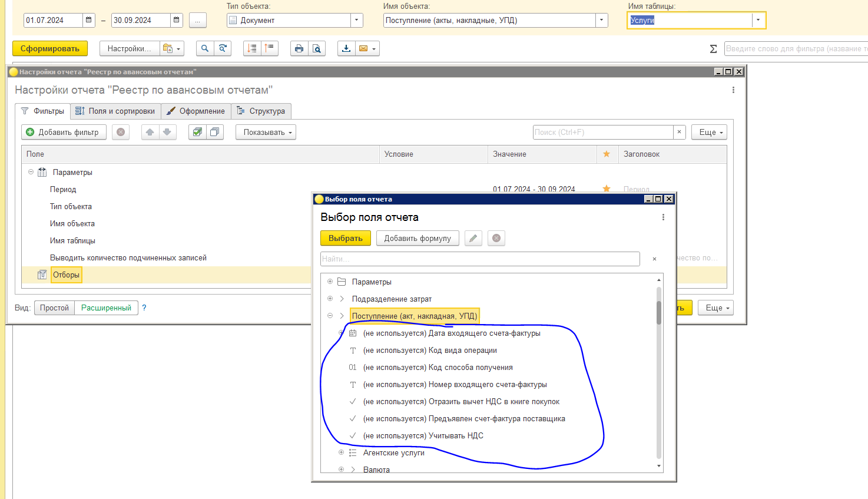Click the check all filters icon
This screenshot has width=868, height=499.
point(197,132)
